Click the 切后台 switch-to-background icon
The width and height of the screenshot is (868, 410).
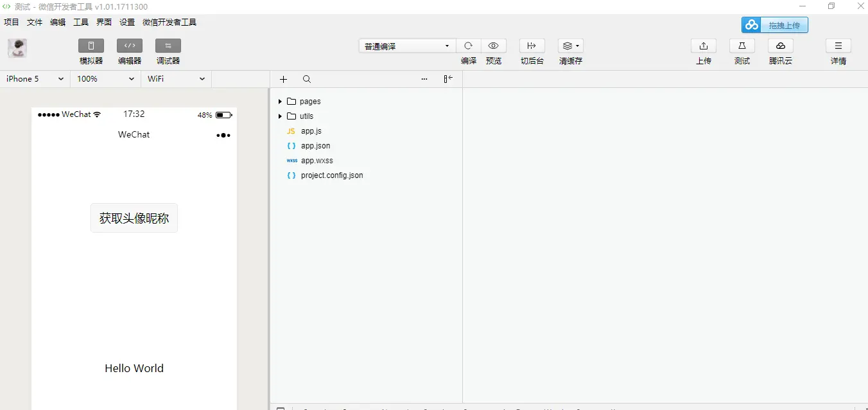pyautogui.click(x=532, y=46)
